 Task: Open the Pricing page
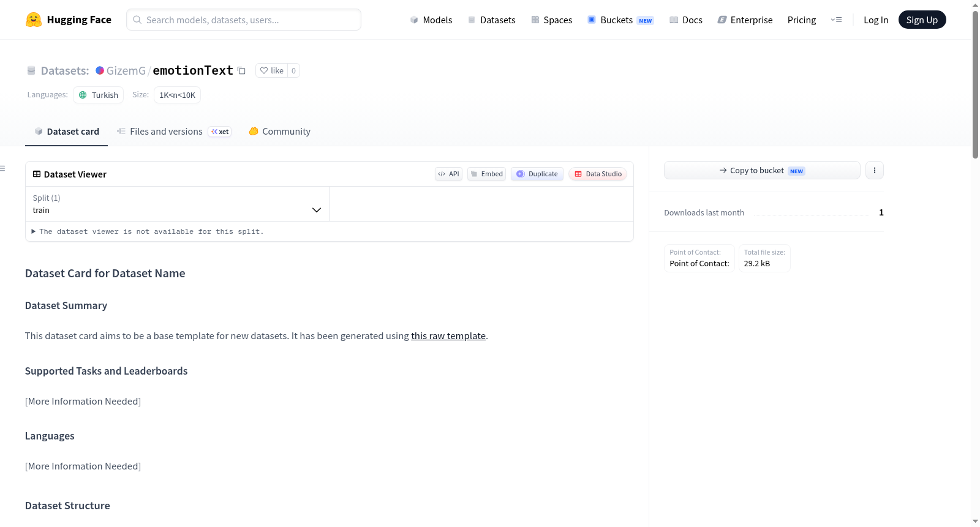pyautogui.click(x=802, y=20)
